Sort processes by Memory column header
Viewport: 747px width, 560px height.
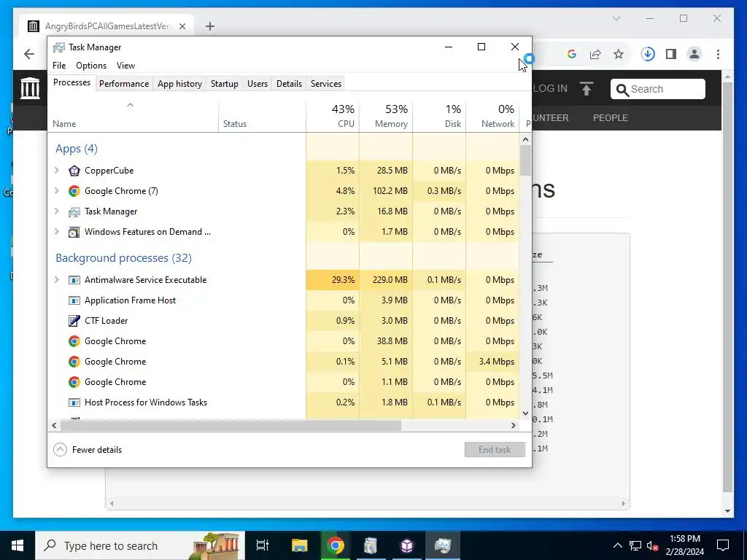click(x=386, y=116)
